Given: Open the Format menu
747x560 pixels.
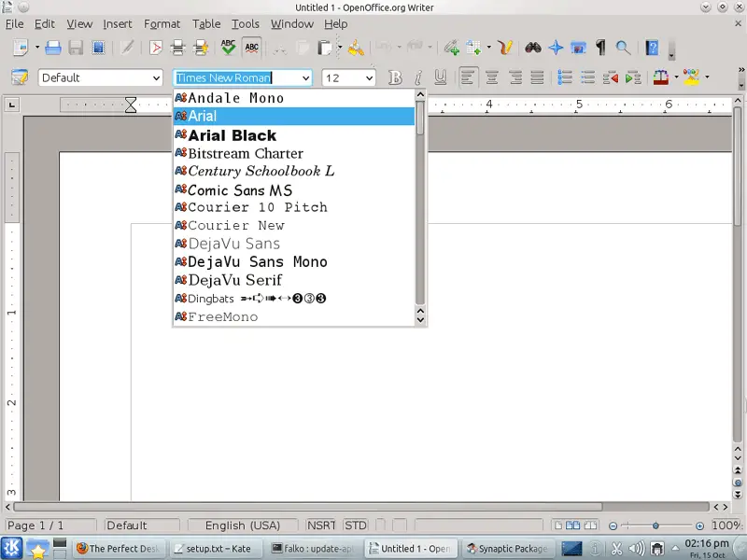Looking at the screenshot, I should point(162,24).
